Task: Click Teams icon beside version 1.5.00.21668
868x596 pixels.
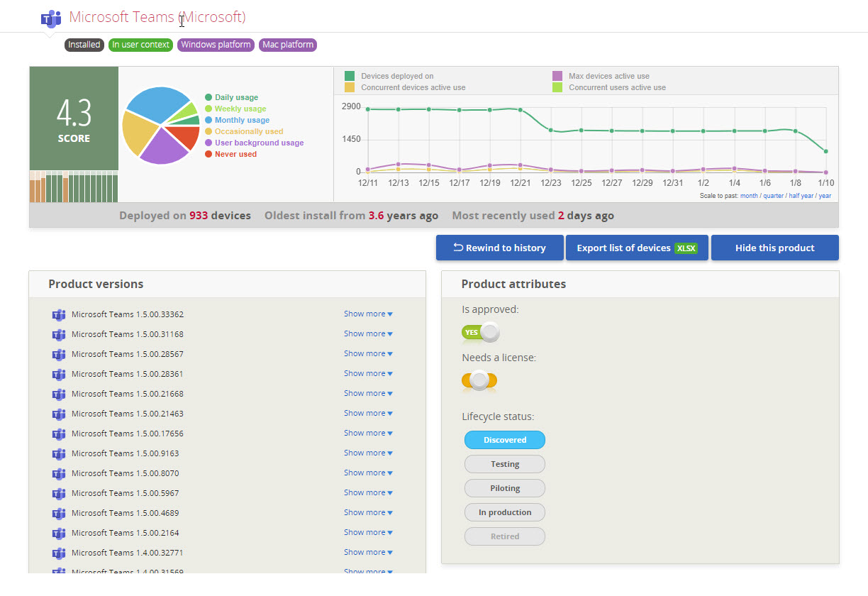Action: 59,394
